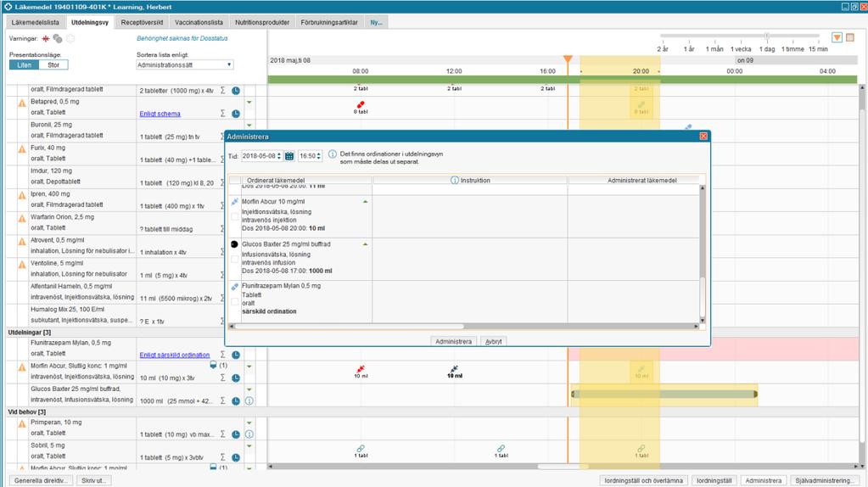The height and width of the screenshot is (487, 868).
Task: Click clock icon in Flunitrazepam Mylan row
Action: [236, 355]
